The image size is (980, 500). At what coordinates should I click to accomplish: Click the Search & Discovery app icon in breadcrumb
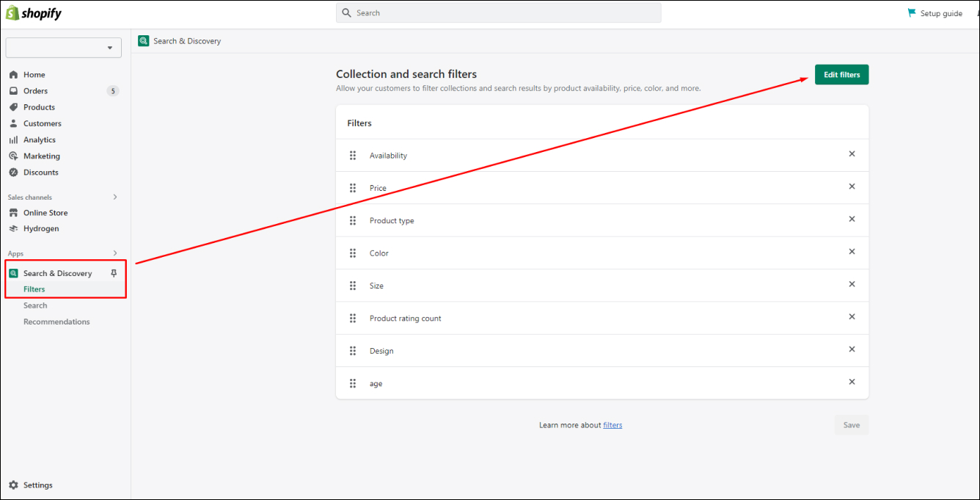pyautogui.click(x=144, y=41)
